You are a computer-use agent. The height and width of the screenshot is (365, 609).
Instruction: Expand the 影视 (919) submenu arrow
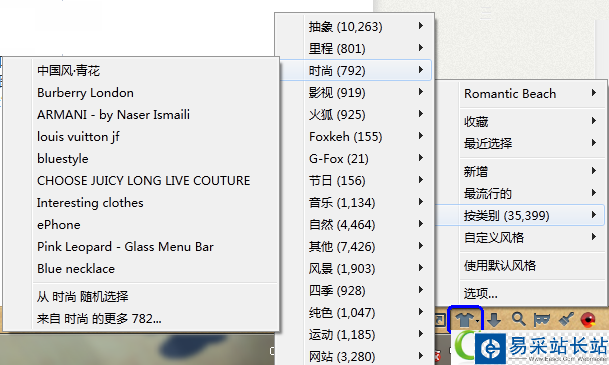pos(421,92)
